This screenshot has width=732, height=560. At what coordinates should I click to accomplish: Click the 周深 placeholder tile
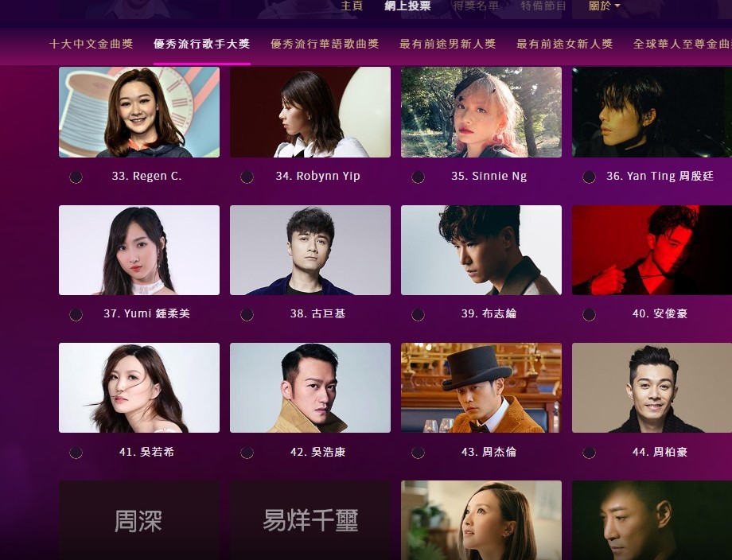click(139, 520)
